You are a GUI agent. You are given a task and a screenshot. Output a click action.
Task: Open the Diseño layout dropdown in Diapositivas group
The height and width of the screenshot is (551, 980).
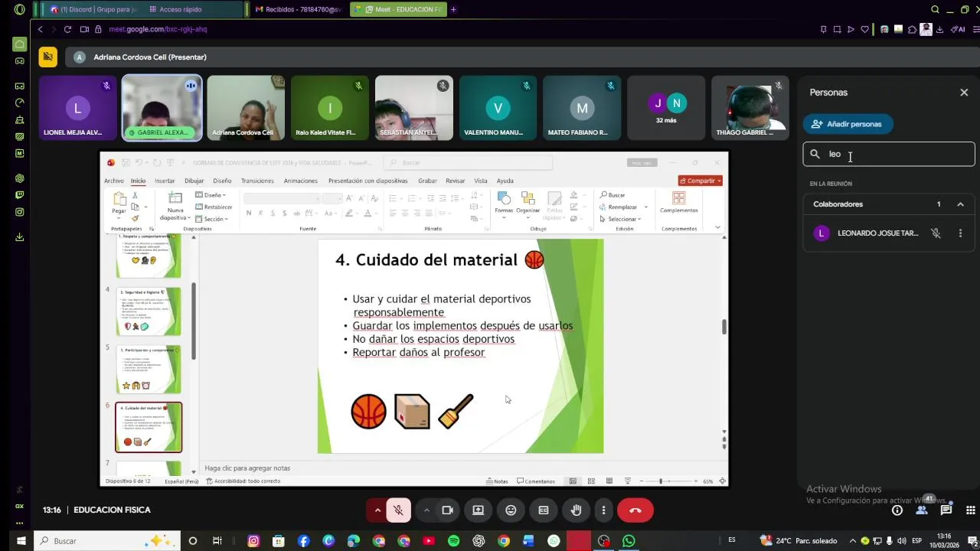tap(211, 195)
